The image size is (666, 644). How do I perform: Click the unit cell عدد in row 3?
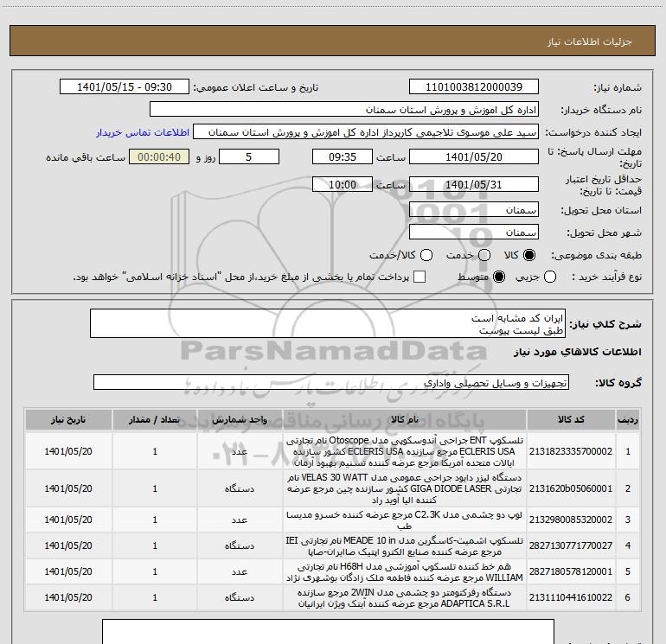coord(240,520)
